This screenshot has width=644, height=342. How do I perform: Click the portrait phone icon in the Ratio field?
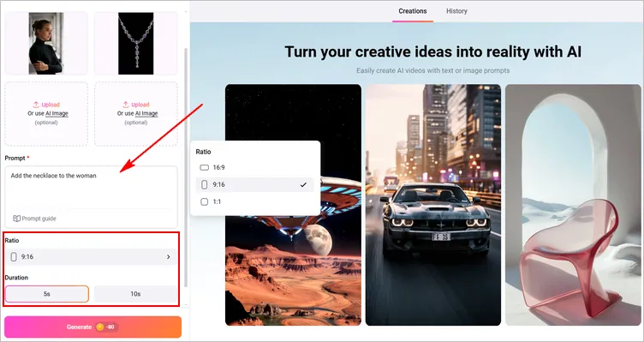(x=14, y=257)
